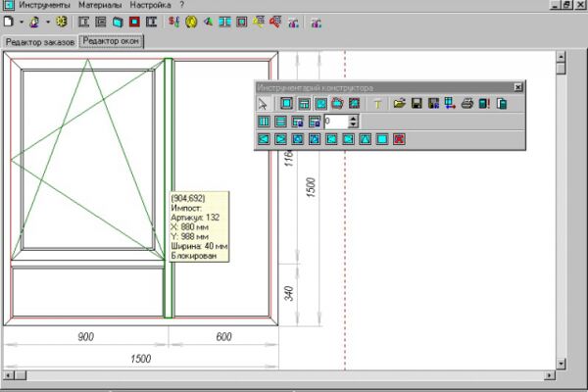588x392 pixels.
Task: Click the yellow gear-shaped settings icon
Action: (62, 22)
